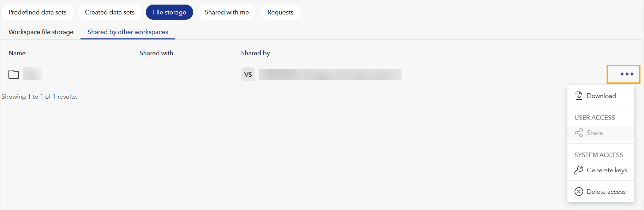
Task: Click the Delete access circle-x icon
Action: coord(579,192)
